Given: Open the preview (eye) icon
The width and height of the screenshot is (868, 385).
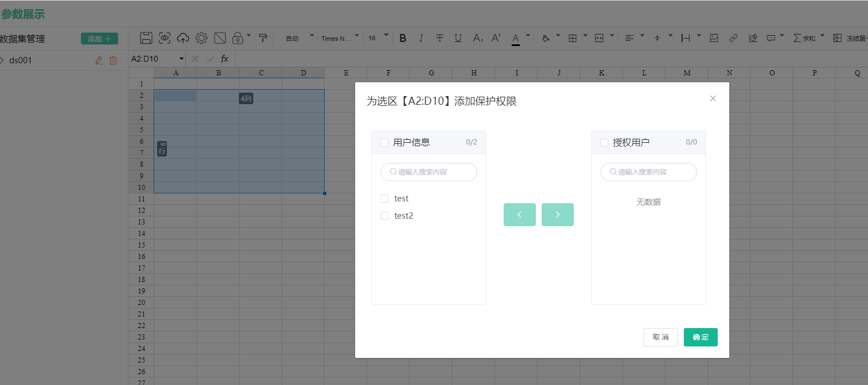Looking at the screenshot, I should (x=165, y=38).
